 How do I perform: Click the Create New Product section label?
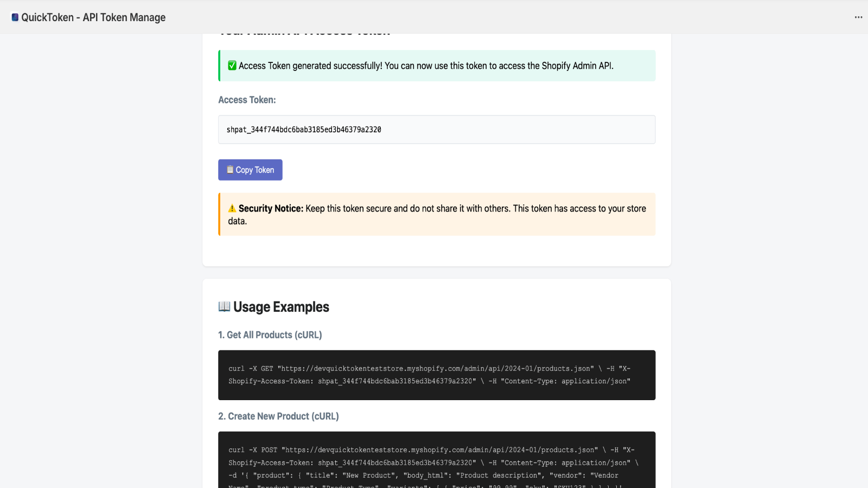278,416
